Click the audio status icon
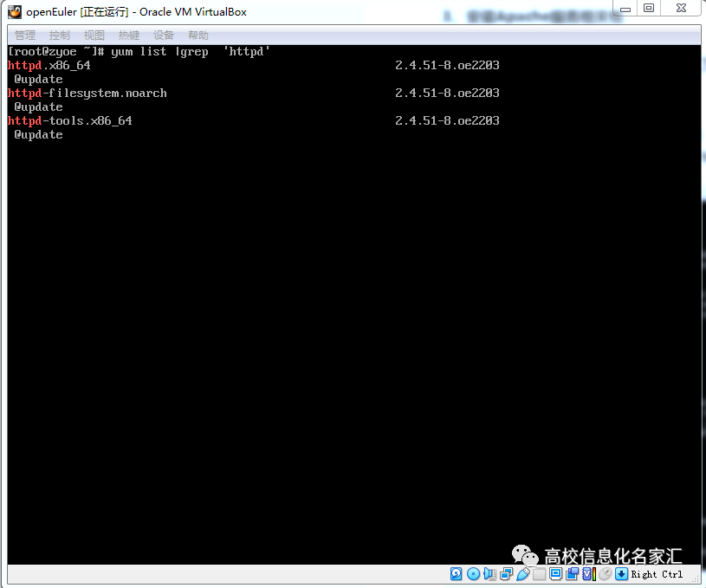This screenshot has width=706, height=588. pyautogui.click(x=489, y=574)
